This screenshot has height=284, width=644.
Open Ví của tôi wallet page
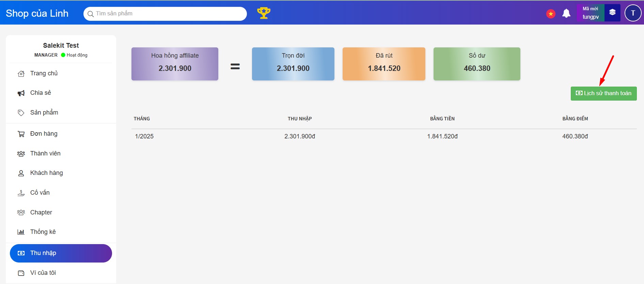(x=43, y=273)
